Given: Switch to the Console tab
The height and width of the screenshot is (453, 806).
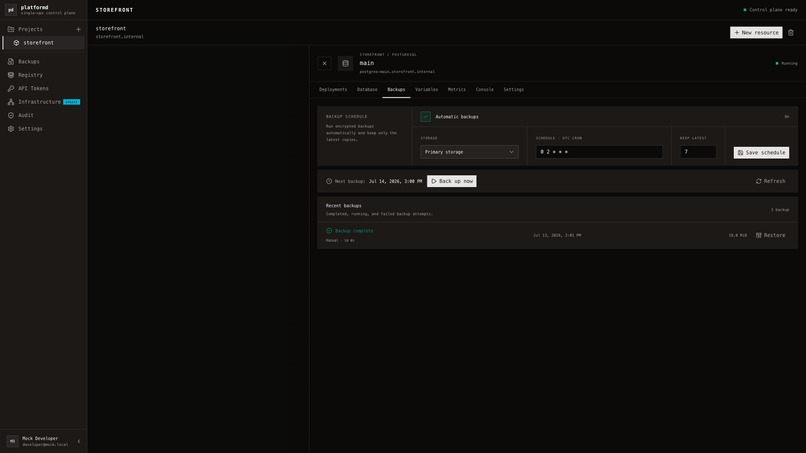Looking at the screenshot, I should click(x=485, y=89).
